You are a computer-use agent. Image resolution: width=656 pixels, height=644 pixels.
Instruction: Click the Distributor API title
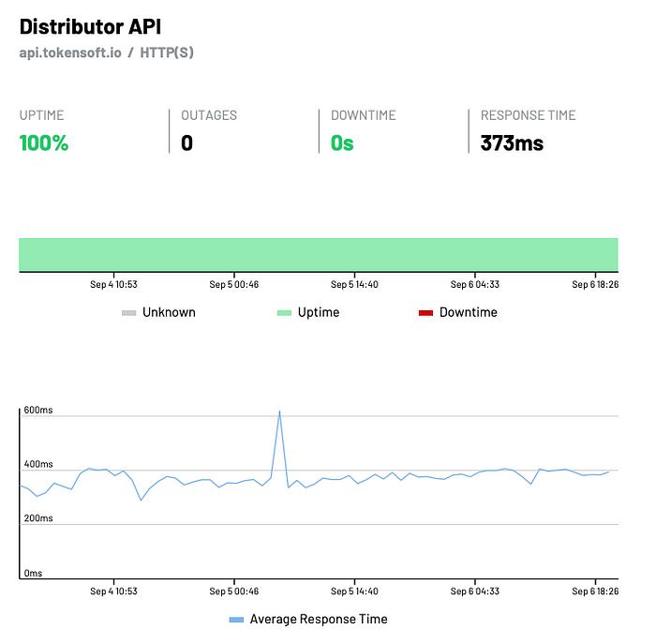point(90,25)
